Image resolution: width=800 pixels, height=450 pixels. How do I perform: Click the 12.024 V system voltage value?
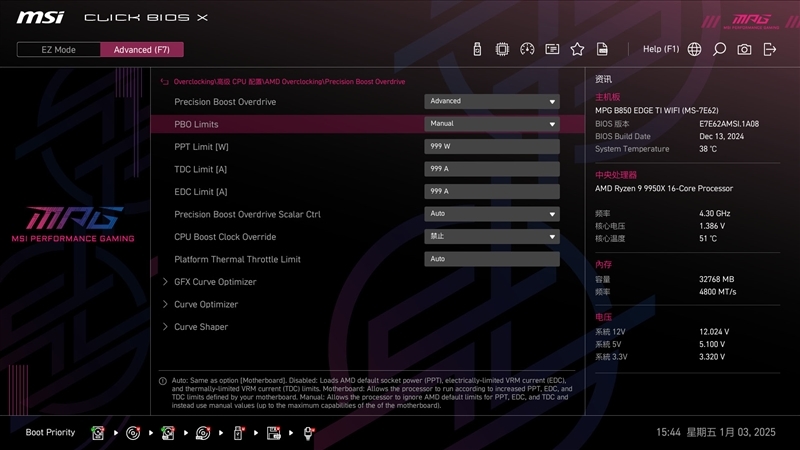[x=714, y=332]
